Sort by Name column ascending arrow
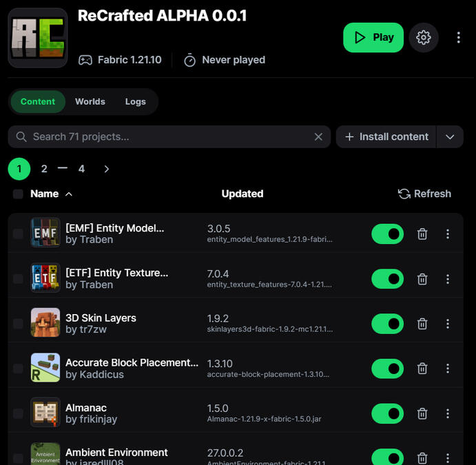476x465 pixels. 69,194
